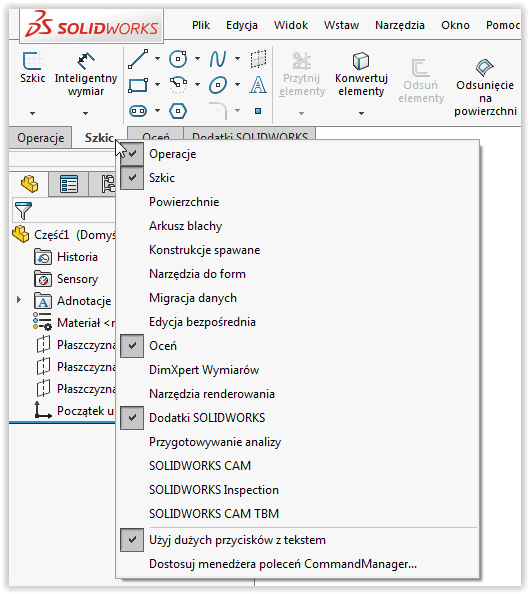Screen dimensions: 529x594
Task: Select the sketch Text tool icon
Action: [x=258, y=84]
